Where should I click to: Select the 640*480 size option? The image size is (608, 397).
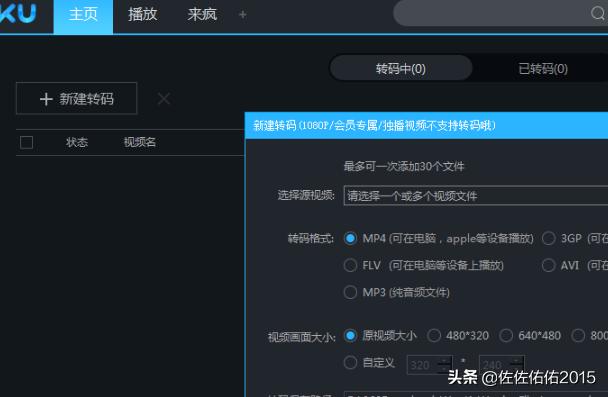click(x=506, y=335)
